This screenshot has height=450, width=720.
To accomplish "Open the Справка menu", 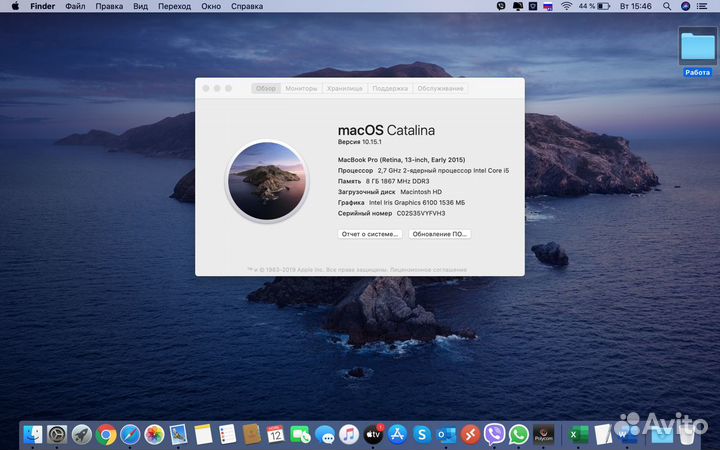I will pyautogui.click(x=247, y=6).
